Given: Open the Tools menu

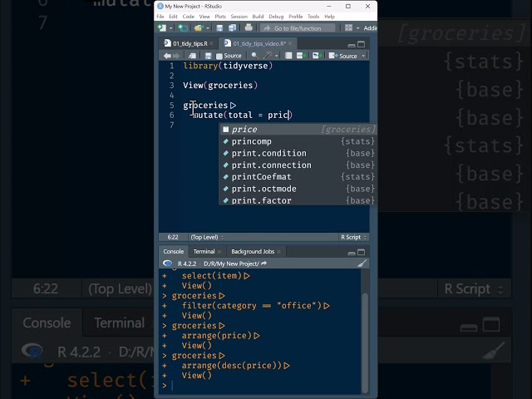Looking at the screenshot, I should [x=313, y=17].
